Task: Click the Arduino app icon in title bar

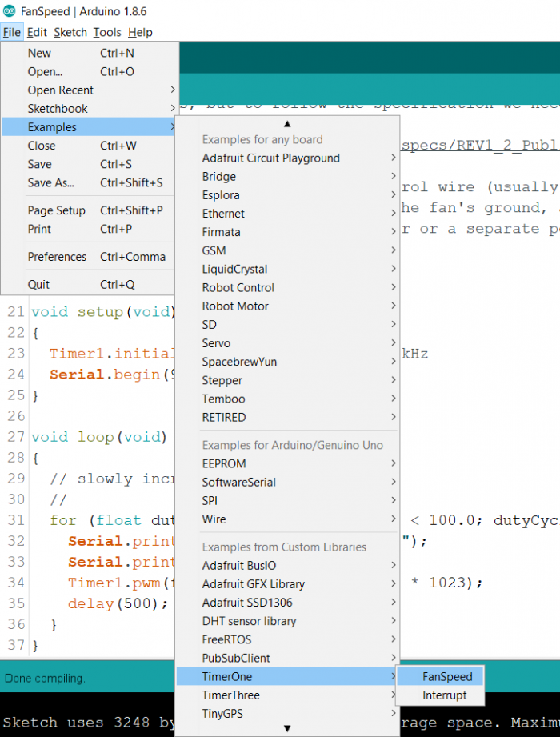Action: pos(9,12)
